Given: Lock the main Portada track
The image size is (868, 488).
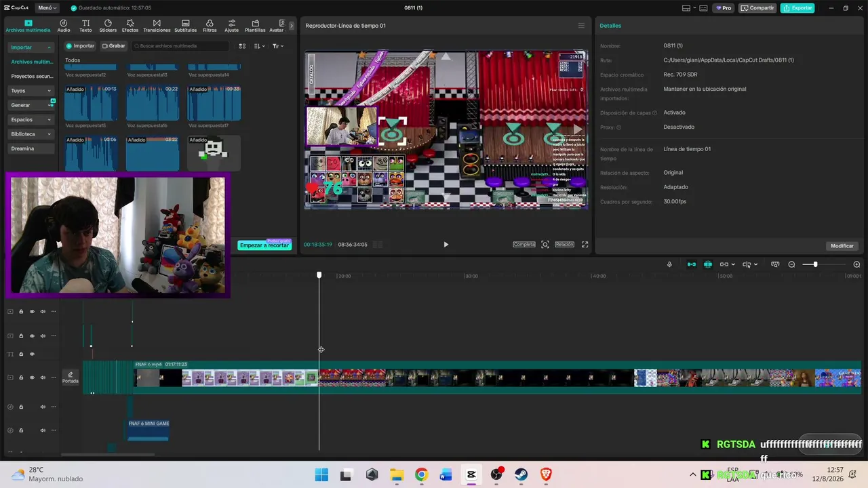Looking at the screenshot, I should click(21, 378).
